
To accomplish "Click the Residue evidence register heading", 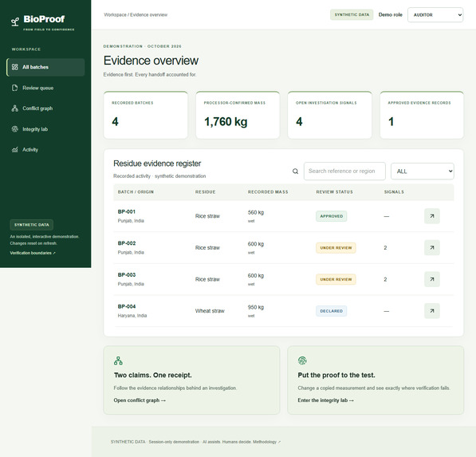I will (157, 163).
